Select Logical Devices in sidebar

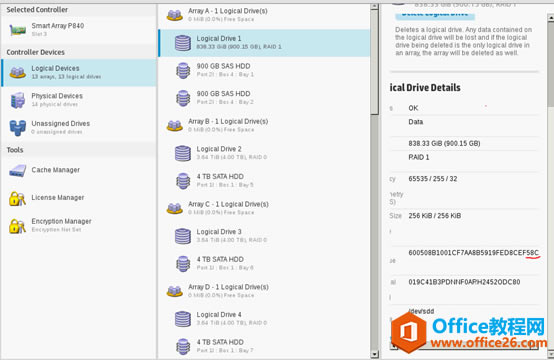coord(79,73)
